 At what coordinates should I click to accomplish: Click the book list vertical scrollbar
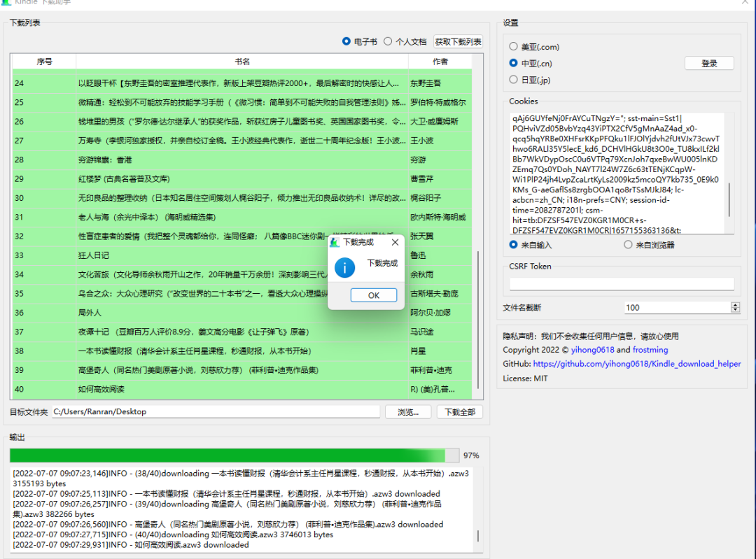pos(478,320)
